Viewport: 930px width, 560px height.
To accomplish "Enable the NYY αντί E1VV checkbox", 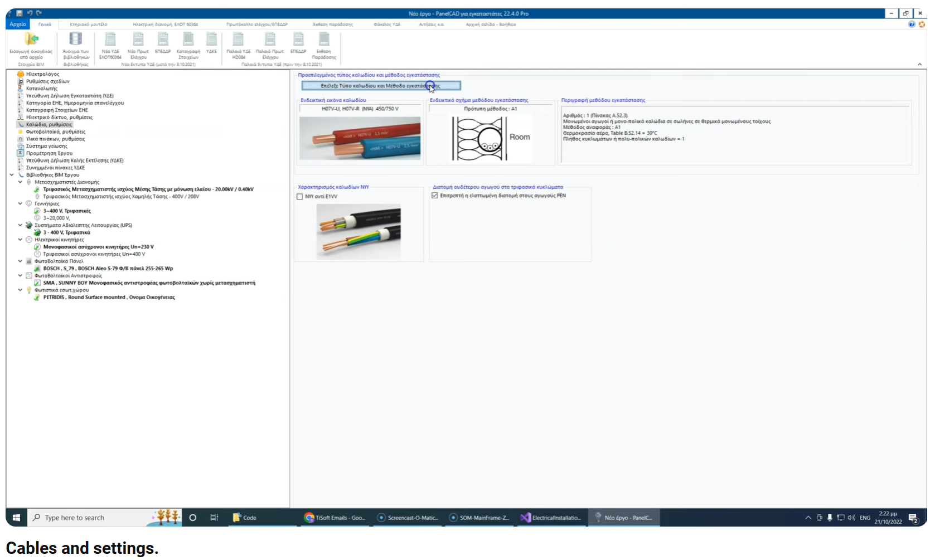I will [299, 196].
